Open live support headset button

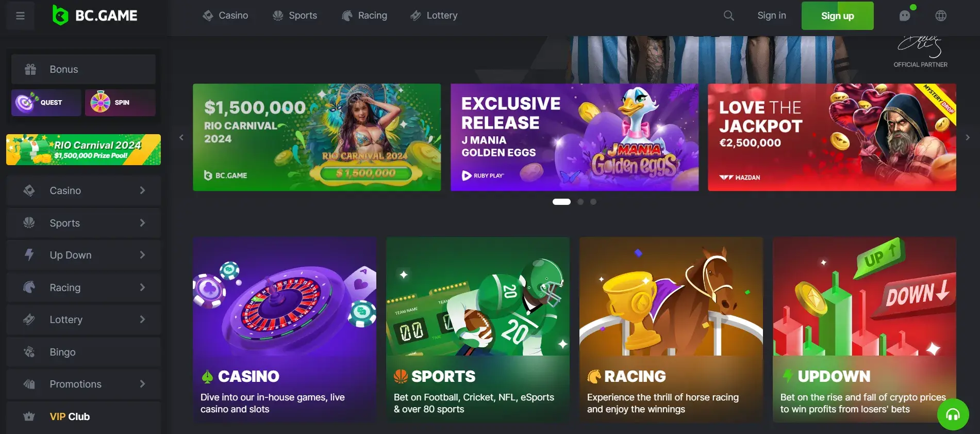[953, 414]
